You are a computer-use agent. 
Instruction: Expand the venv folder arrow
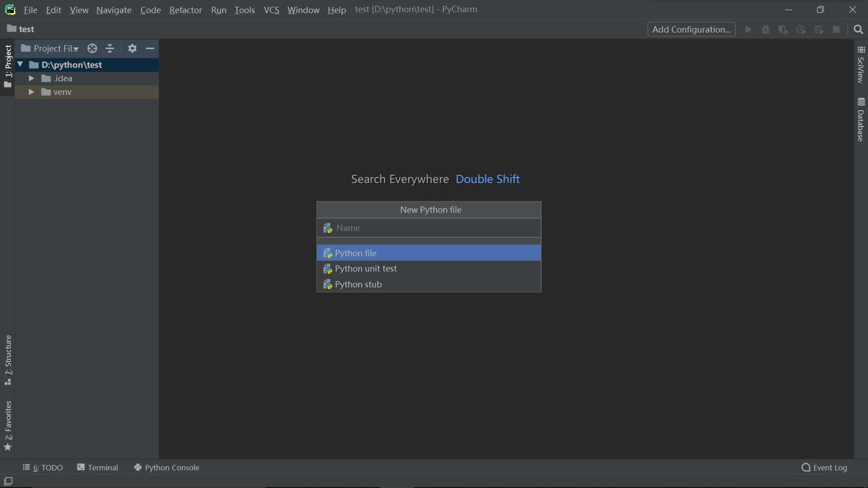tap(31, 92)
